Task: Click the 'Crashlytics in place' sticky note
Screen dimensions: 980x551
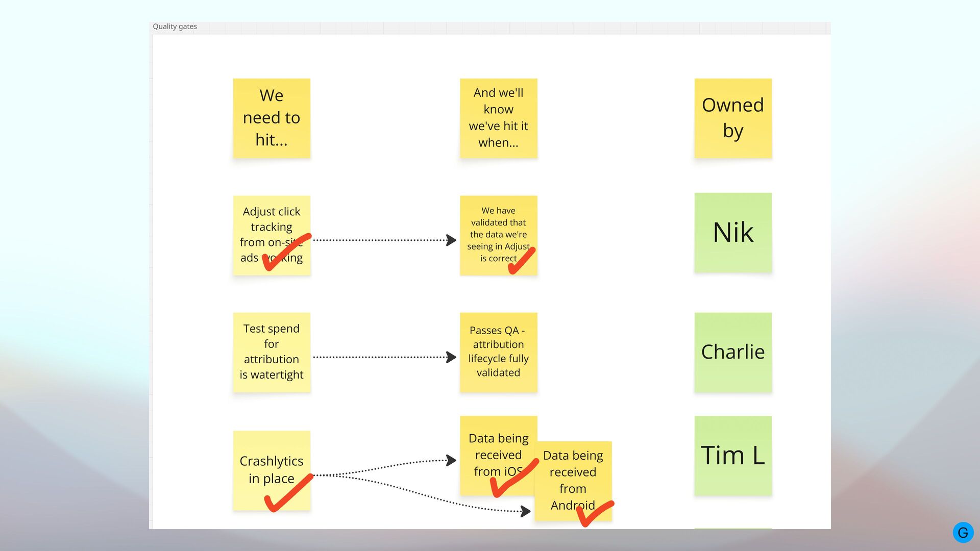Action: click(x=272, y=470)
